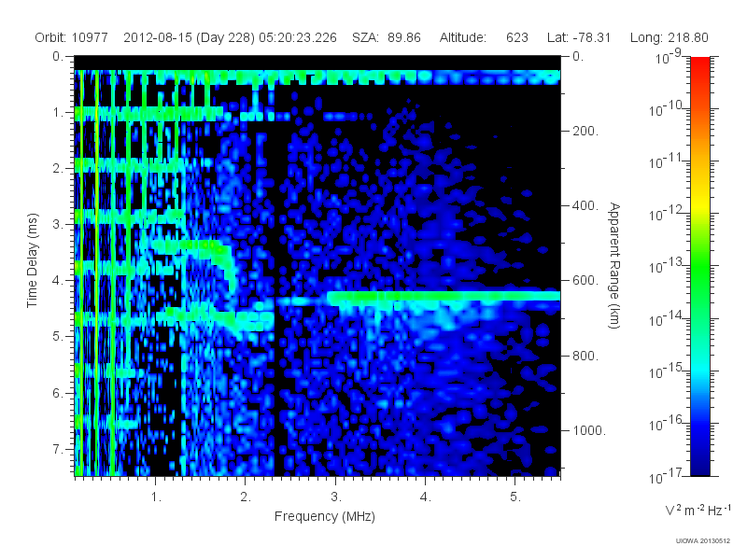This screenshot has height=560, width=747.
Task: Click the '1000.' apparent range label
Action: point(589,430)
